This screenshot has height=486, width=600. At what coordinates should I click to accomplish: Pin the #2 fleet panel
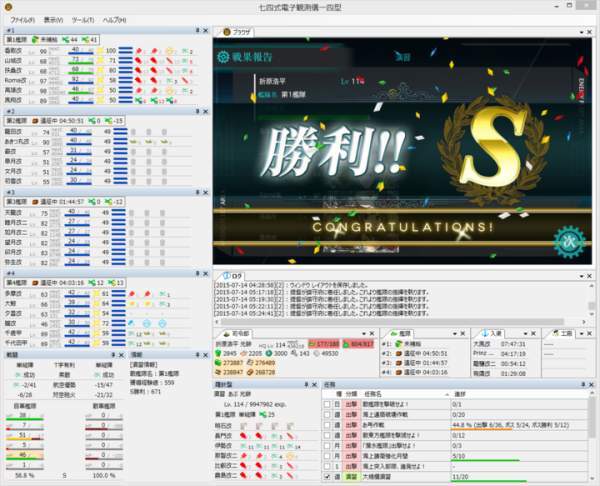(197, 111)
